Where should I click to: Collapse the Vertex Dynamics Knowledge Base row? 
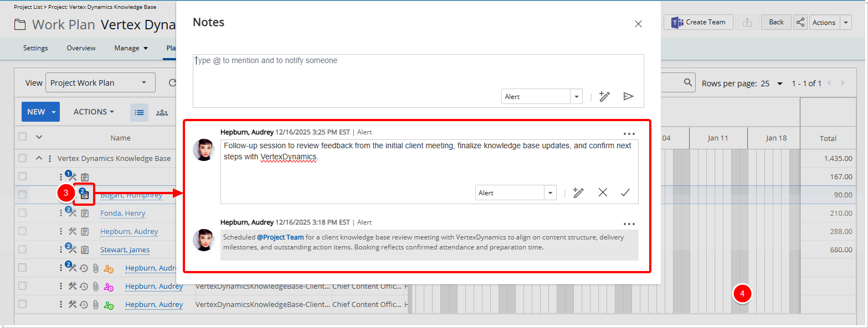pos(39,158)
